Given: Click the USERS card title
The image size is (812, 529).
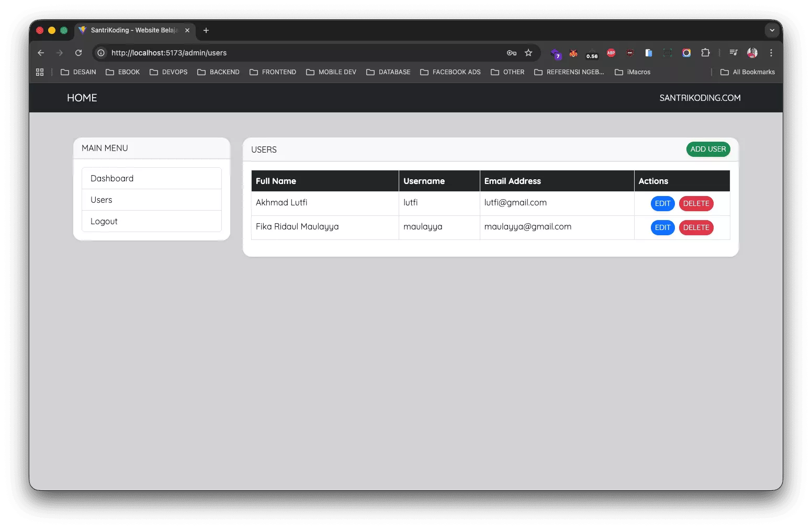Looking at the screenshot, I should 264,149.
